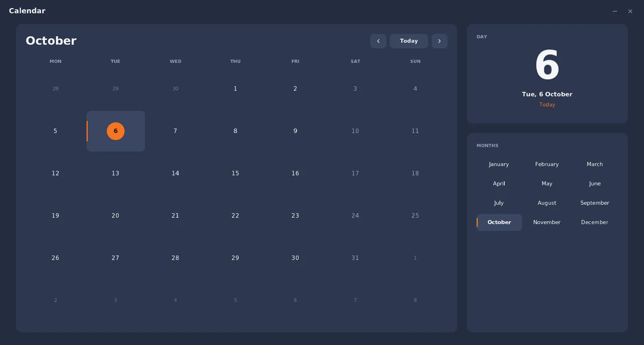The height and width of the screenshot is (345, 644).
Task: Minimize the Calendar window
Action: 615,11
